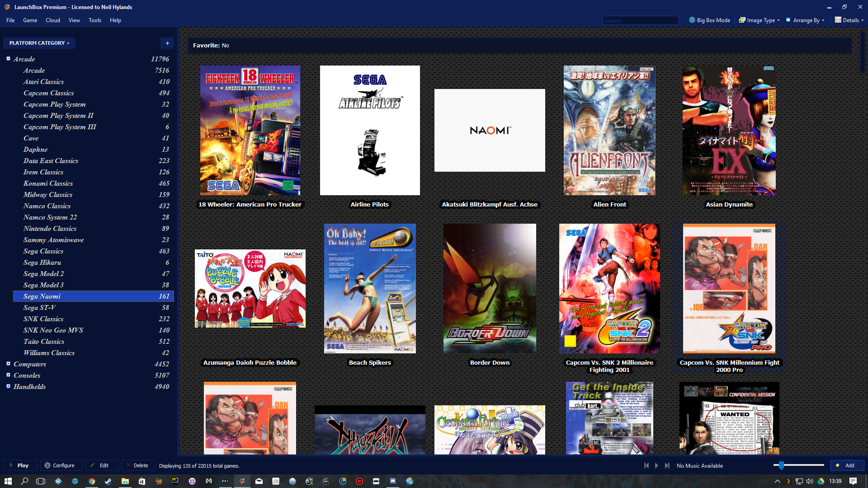
Task: Open File Explorer from the taskbar
Action: [x=125, y=481]
